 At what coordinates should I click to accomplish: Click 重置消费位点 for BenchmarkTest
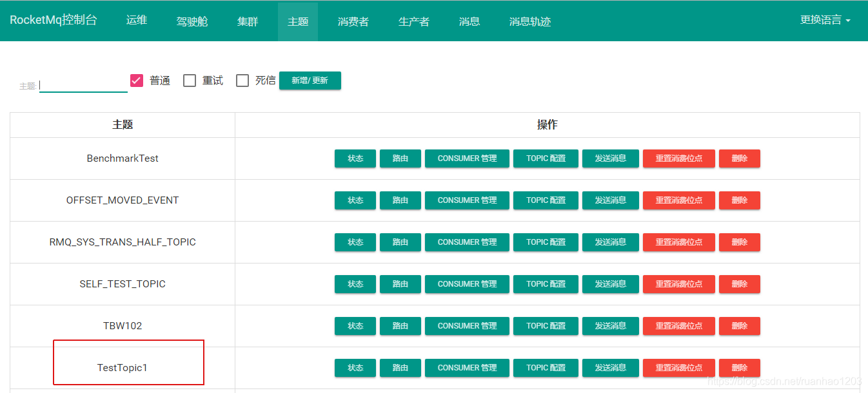pos(679,158)
